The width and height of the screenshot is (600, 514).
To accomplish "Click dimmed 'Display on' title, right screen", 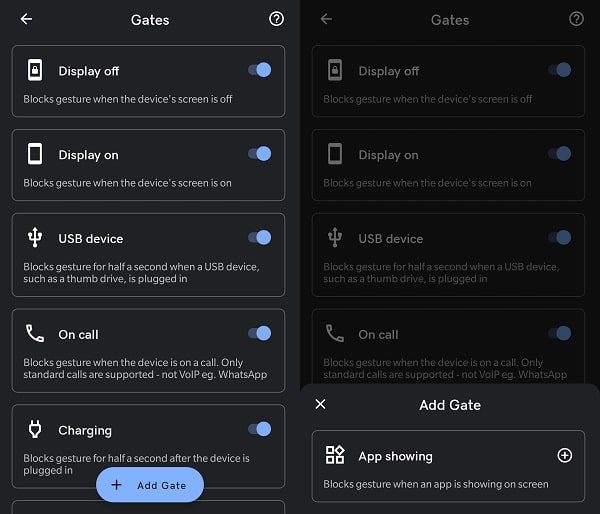I will pos(388,155).
